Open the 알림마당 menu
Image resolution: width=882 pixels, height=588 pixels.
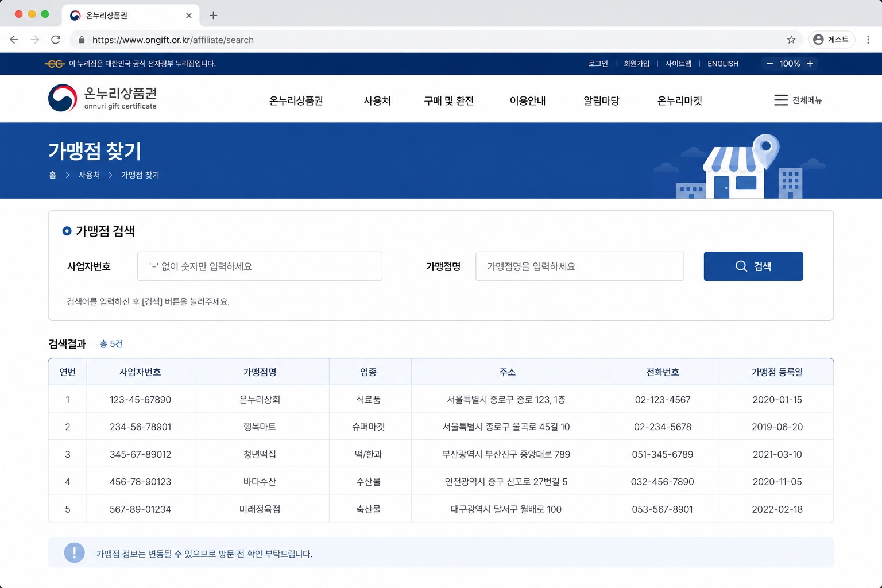click(x=601, y=100)
